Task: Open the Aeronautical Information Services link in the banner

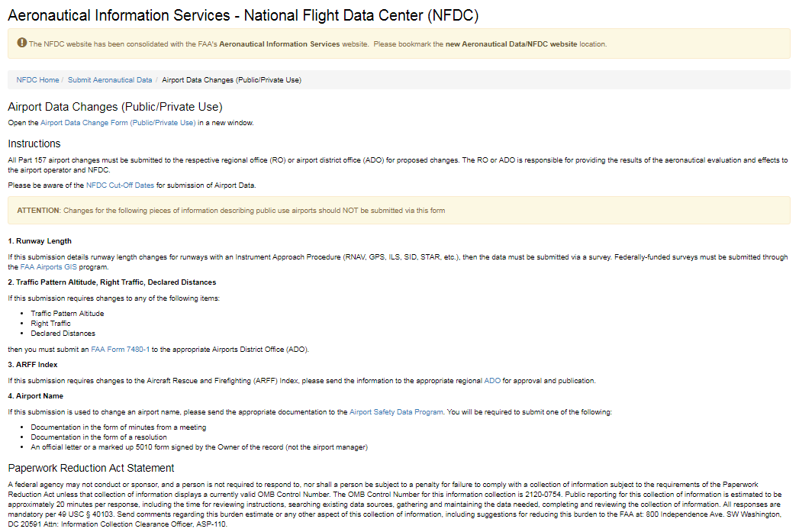Action: click(279, 44)
